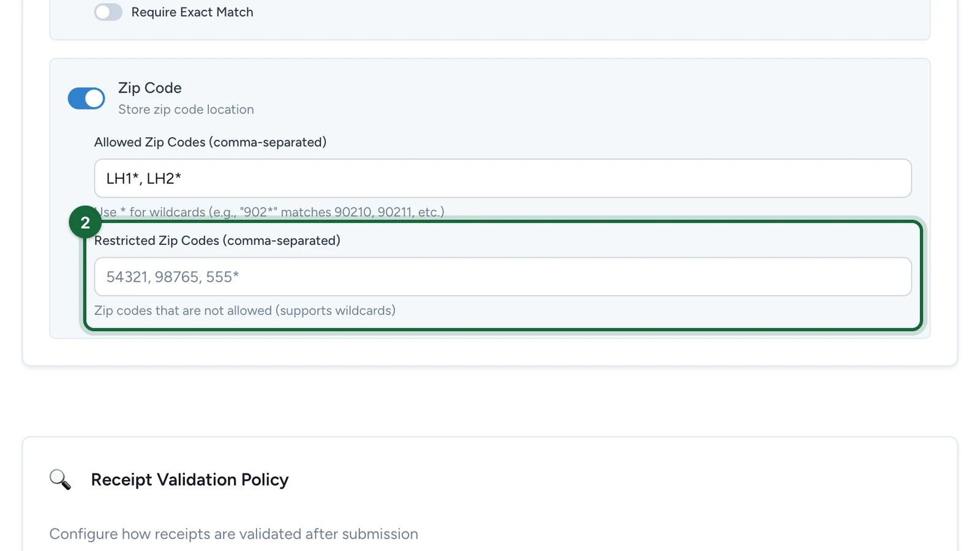Open the Receipt Validation Policy heading
The width and height of the screenshot is (980, 551).
(x=190, y=479)
